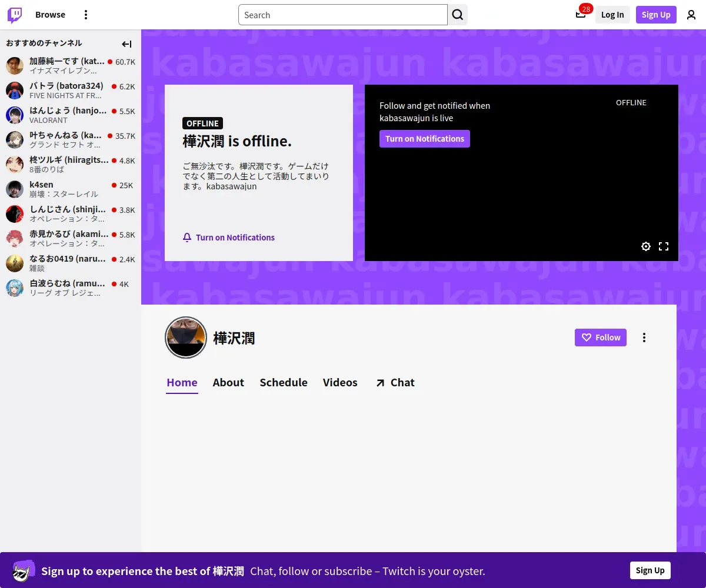
Task: Follow the 樺沢潤 channel
Action: tap(601, 338)
